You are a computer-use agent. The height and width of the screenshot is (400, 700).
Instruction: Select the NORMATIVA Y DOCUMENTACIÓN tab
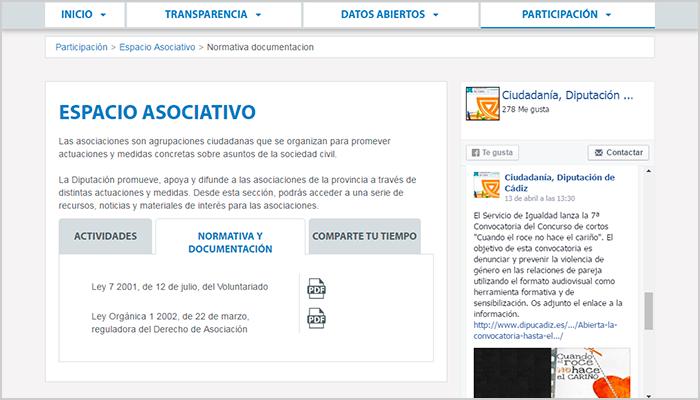tap(230, 237)
